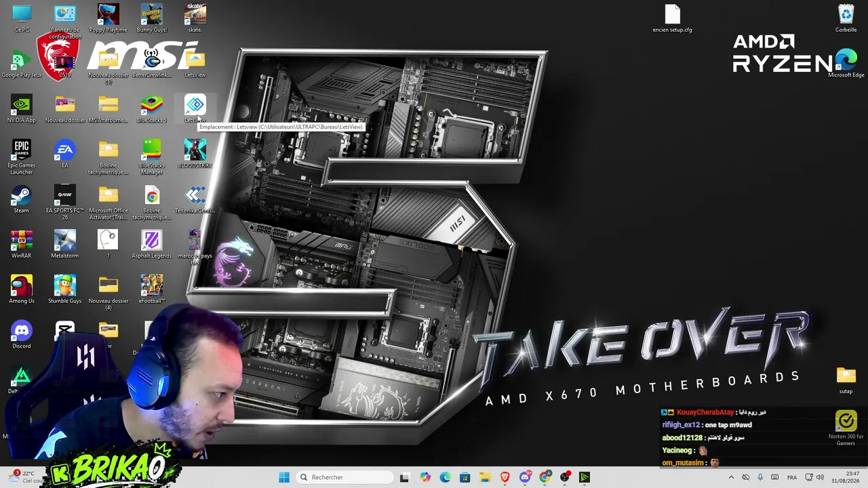868x488 pixels.
Task: Launch the eFootball shortcut
Action: (x=152, y=289)
